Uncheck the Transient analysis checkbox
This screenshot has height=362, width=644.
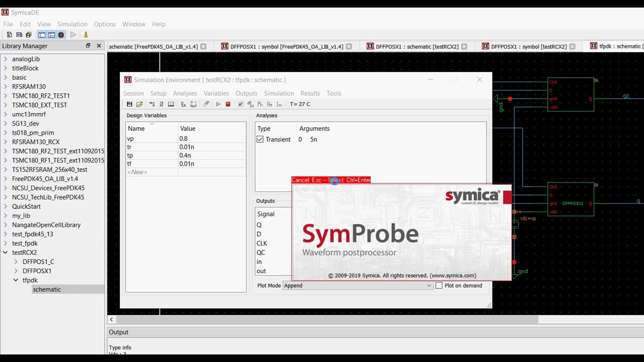[x=260, y=139]
